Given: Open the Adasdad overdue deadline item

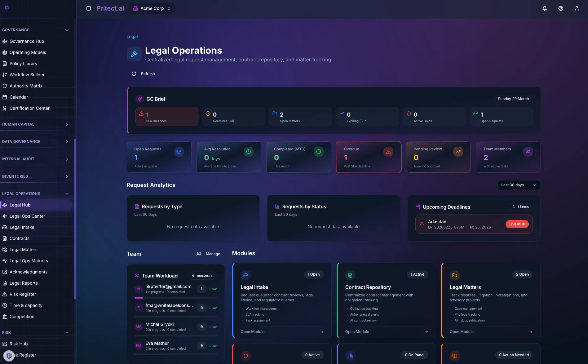Looking at the screenshot, I should click(x=474, y=224).
